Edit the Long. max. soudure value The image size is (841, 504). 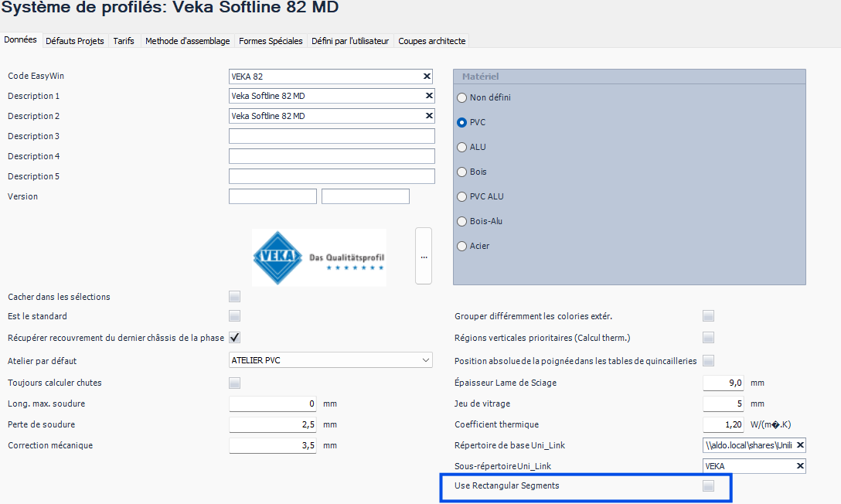(x=272, y=404)
